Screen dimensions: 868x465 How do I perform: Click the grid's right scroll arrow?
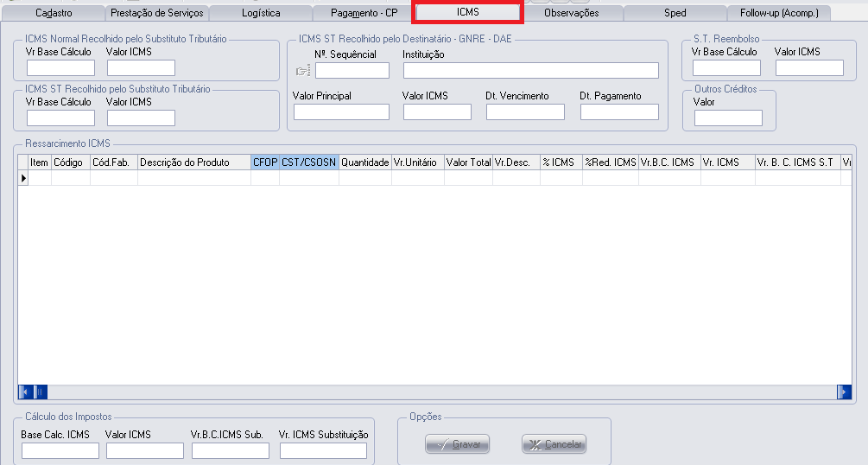click(x=844, y=392)
